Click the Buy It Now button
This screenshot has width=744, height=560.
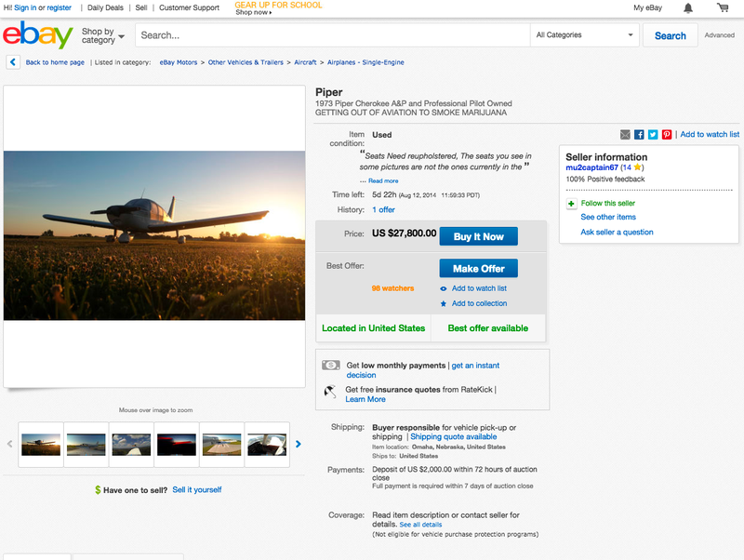point(478,236)
